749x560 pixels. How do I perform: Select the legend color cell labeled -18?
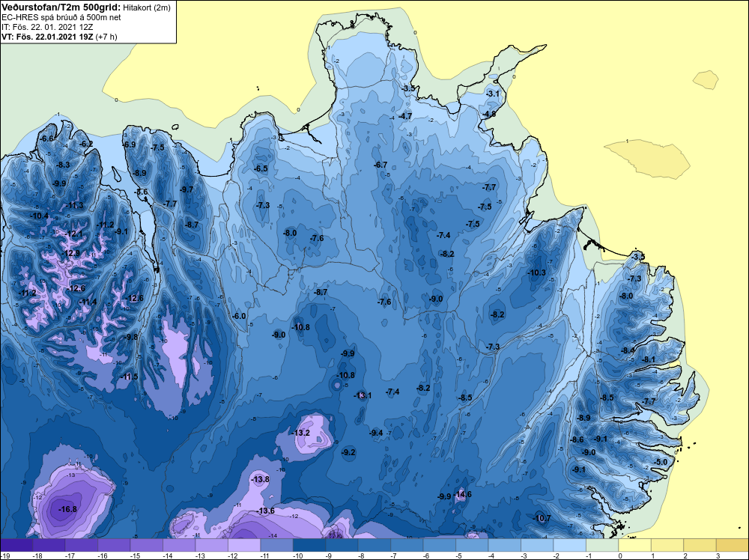pyautogui.click(x=49, y=545)
